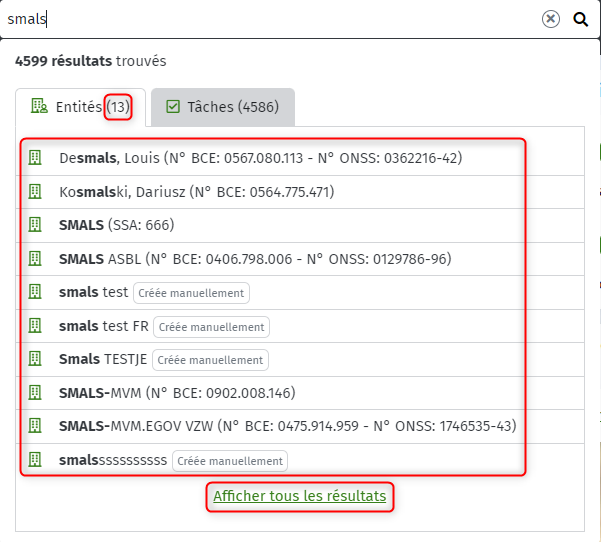This screenshot has width=601, height=542.
Task: Select the Entités (13) tab
Action: 80,107
